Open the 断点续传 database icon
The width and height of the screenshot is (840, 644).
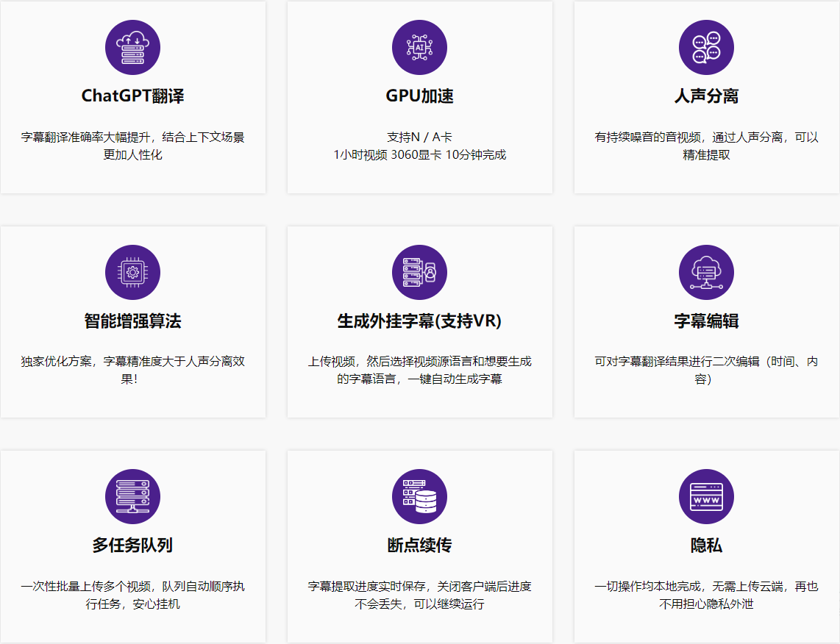(x=419, y=496)
